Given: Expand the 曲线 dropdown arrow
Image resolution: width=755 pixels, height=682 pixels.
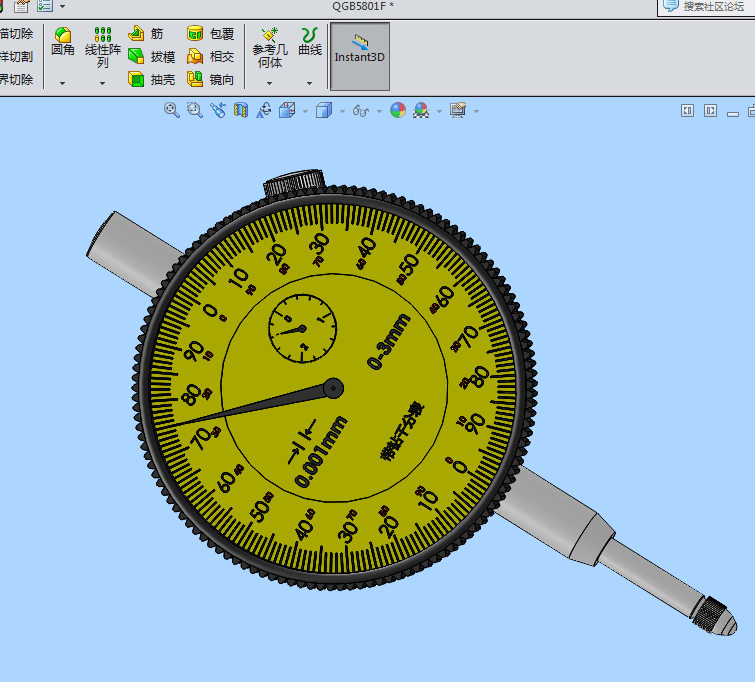Looking at the screenshot, I should (x=310, y=83).
